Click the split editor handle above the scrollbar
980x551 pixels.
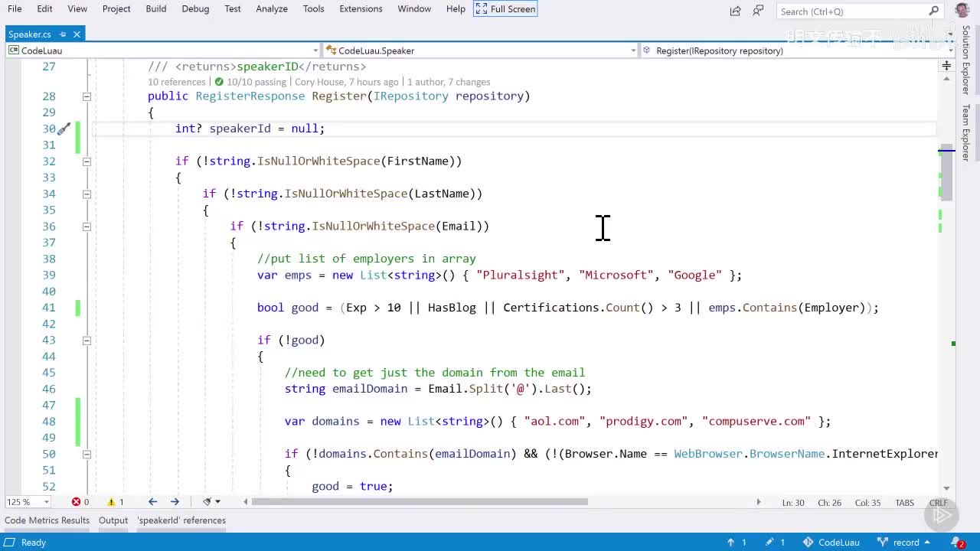946,66
